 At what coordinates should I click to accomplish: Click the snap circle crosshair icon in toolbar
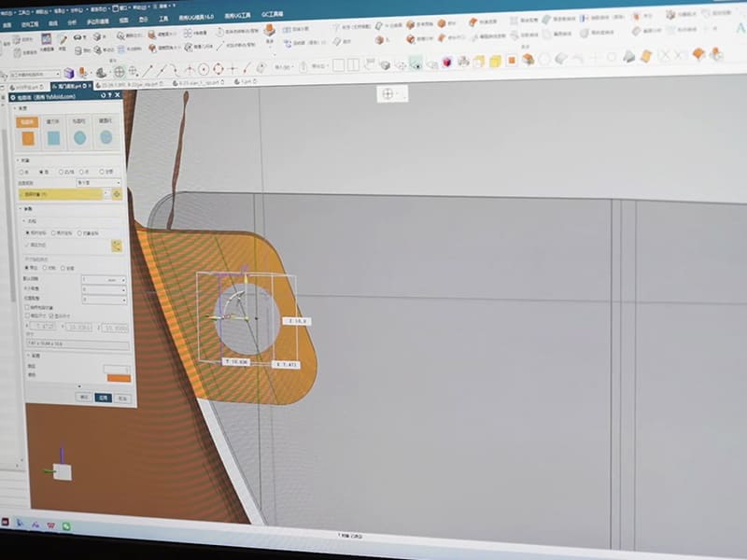pos(120,72)
